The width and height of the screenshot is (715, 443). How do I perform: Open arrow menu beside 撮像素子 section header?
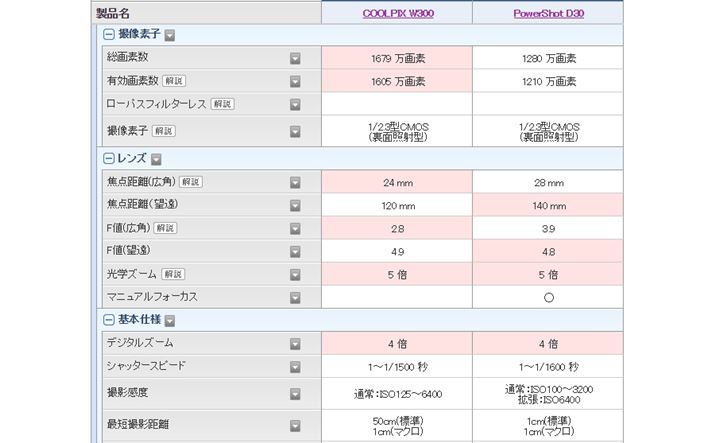(170, 35)
